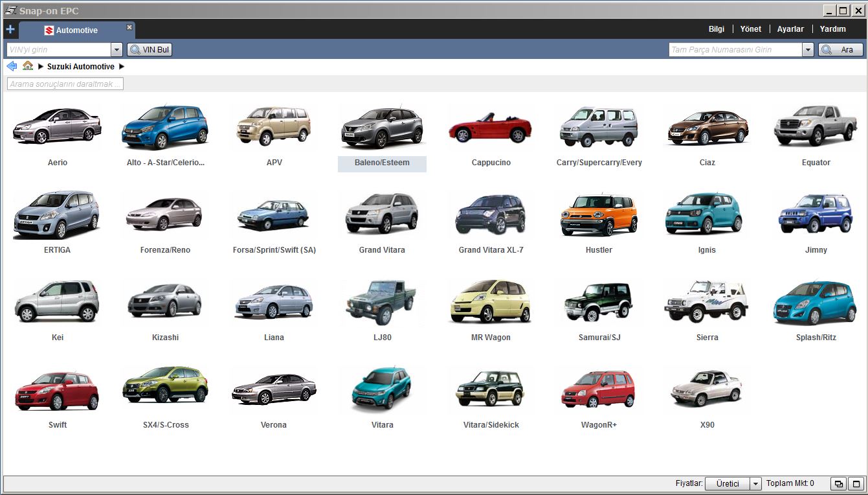
Task: Click the Ara search button
Action: coord(841,50)
